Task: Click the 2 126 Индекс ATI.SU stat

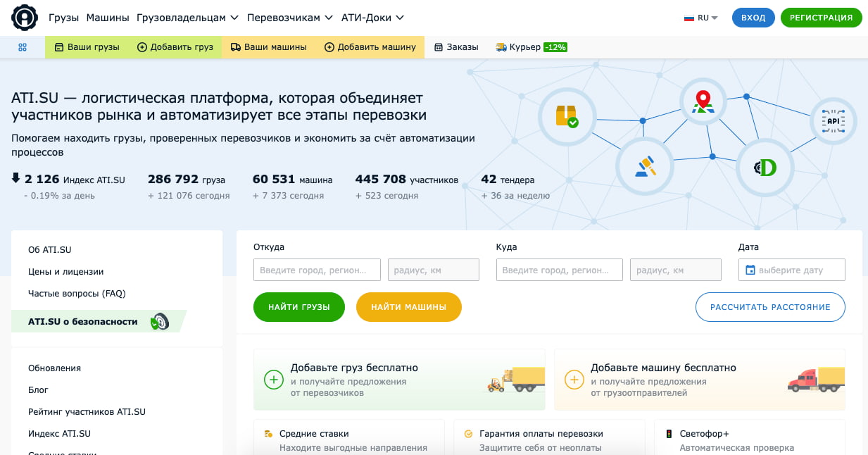Action: click(x=68, y=187)
